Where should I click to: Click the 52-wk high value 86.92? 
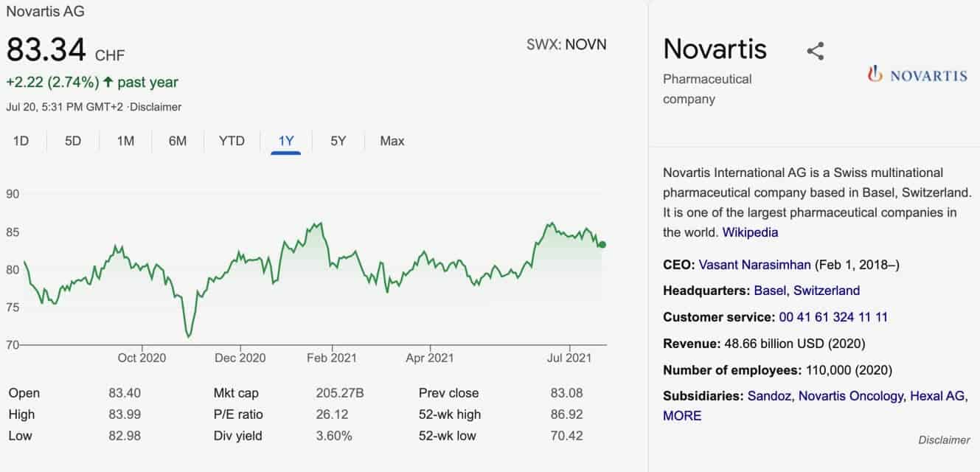(566, 414)
